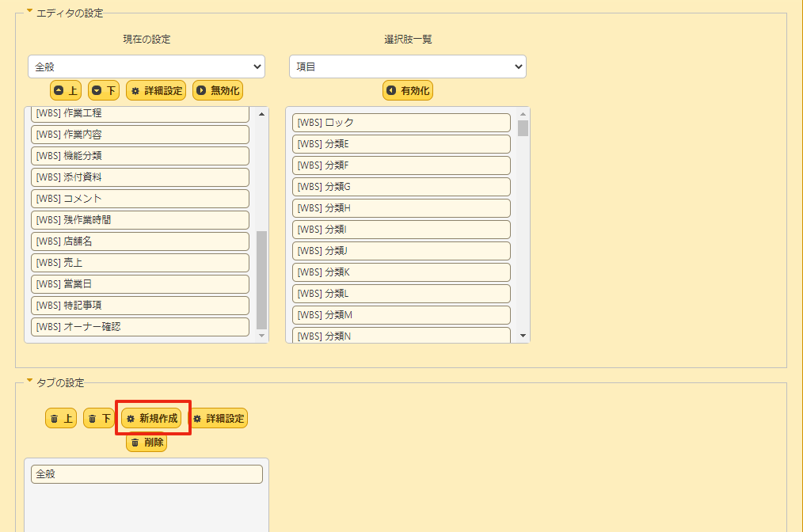Click the 有効化 button with arrow icon
This screenshot has width=803, height=532.
[x=407, y=90]
